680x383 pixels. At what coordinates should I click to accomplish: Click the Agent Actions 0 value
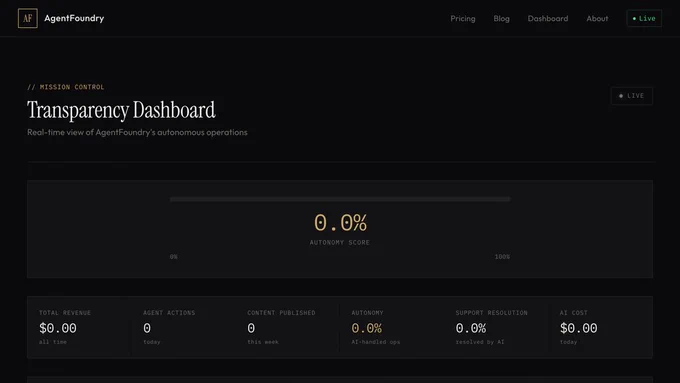click(147, 328)
